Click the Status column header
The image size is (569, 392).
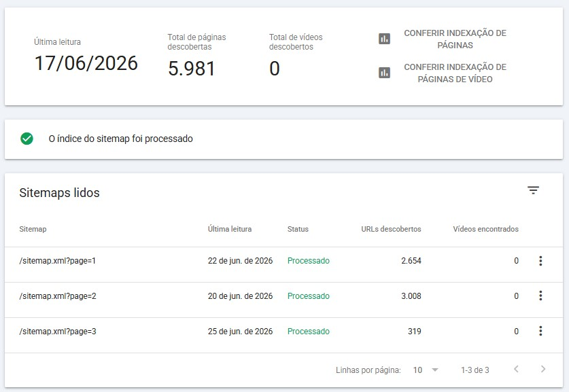coord(298,229)
